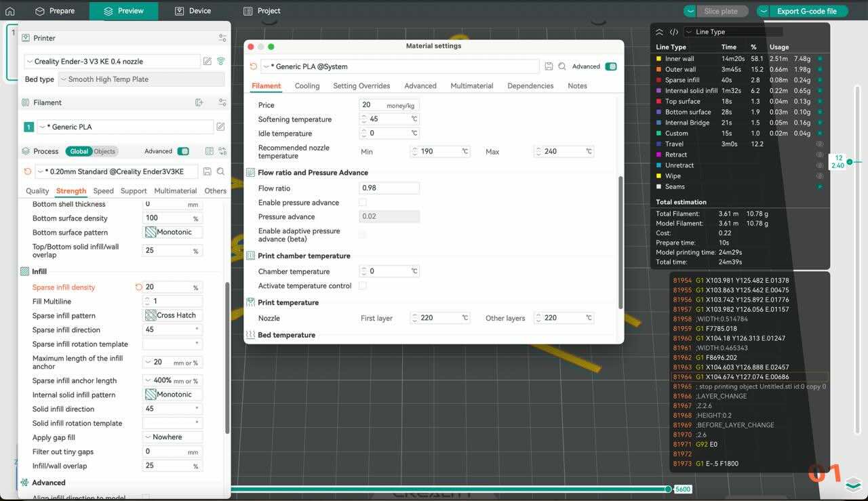Image resolution: width=868 pixels, height=501 pixels.
Task: Save the 0.20mm Standard process preset
Action: (x=208, y=172)
